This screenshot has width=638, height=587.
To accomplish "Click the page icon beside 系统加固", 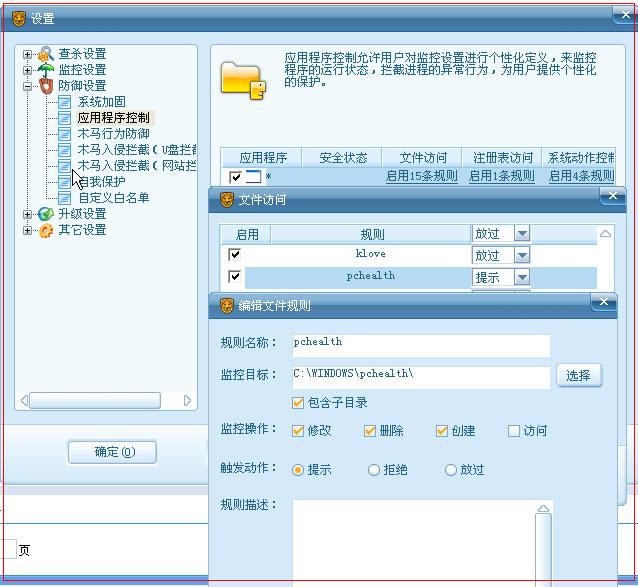I will tap(64, 102).
